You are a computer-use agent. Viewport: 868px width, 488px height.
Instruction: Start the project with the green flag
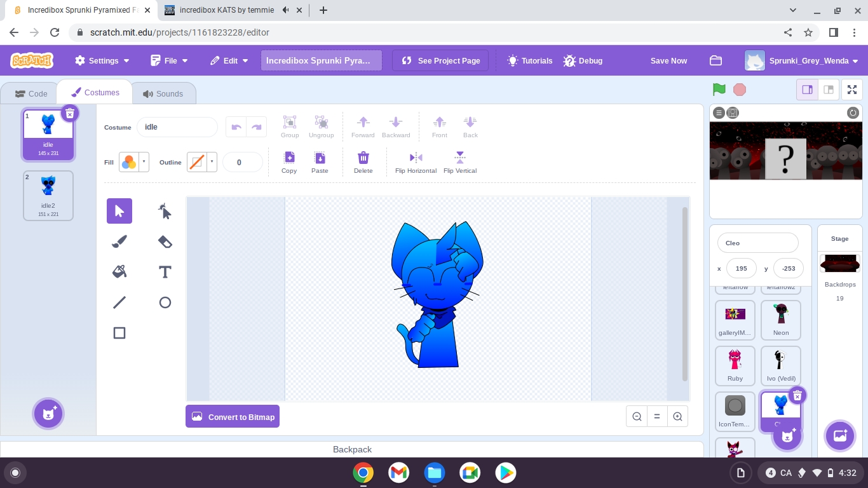[719, 90]
